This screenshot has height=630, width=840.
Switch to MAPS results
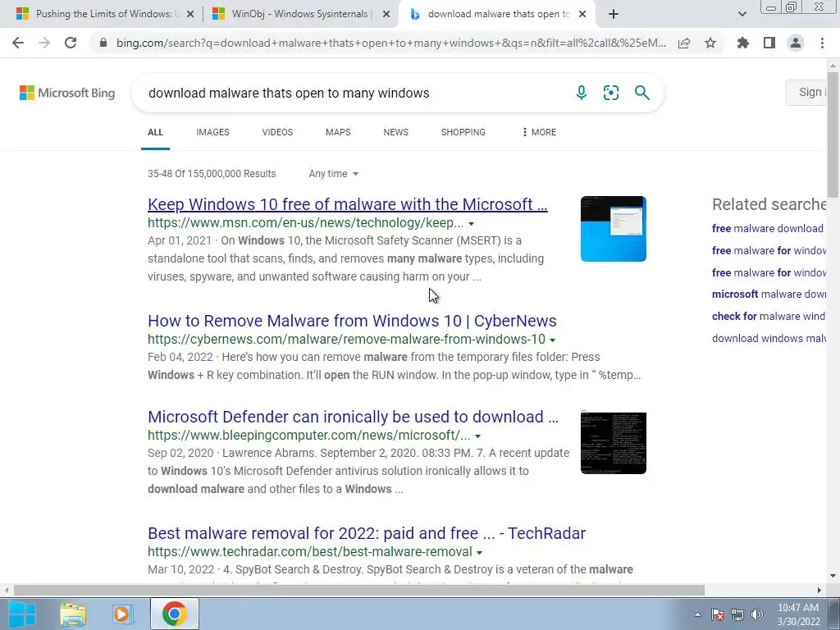[x=338, y=132]
